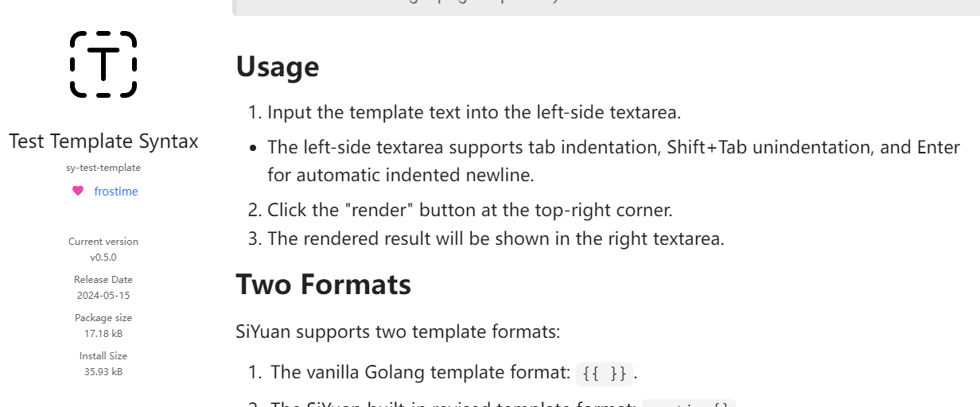This screenshot has height=407, width=980.
Task: Click the 2024-05-15 release date
Action: point(103,295)
